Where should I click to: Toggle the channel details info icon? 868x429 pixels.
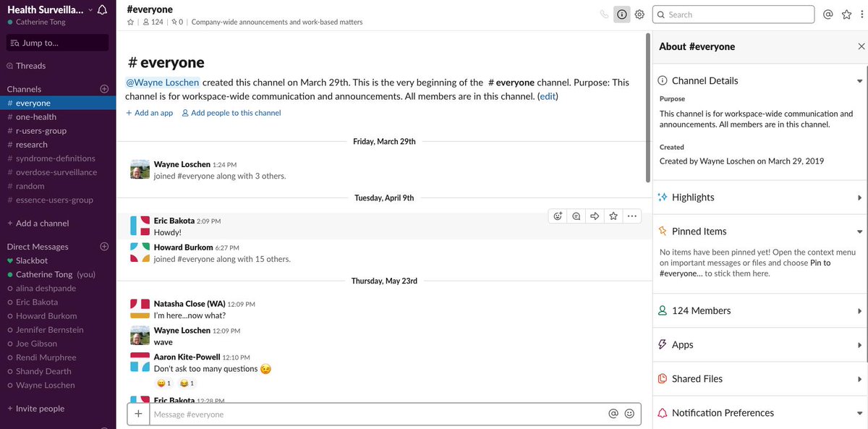(622, 14)
